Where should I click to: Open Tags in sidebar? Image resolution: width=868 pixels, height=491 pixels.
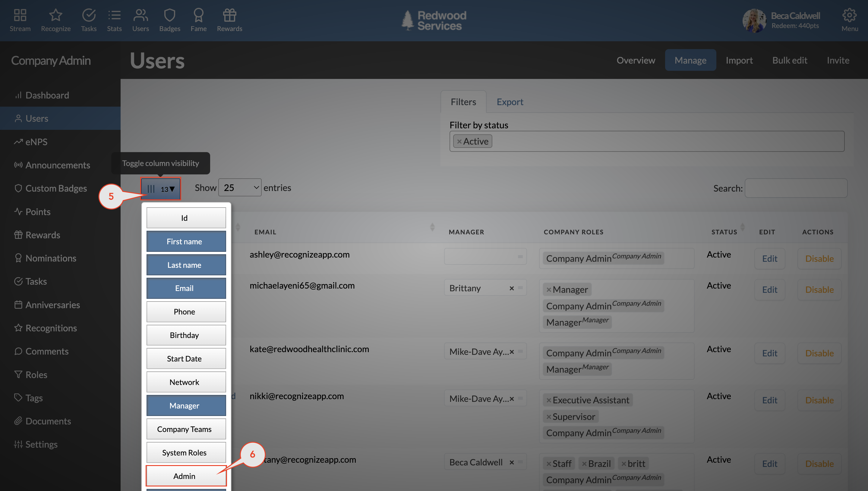click(60, 398)
